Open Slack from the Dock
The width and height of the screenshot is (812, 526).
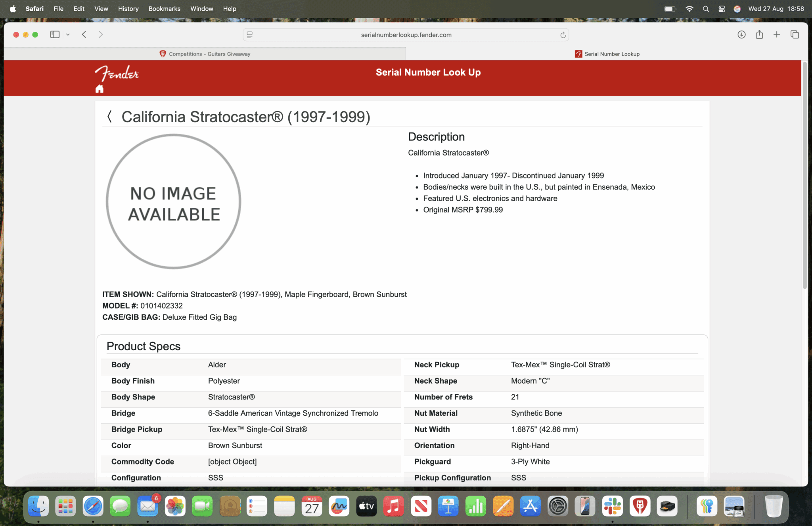(x=613, y=506)
